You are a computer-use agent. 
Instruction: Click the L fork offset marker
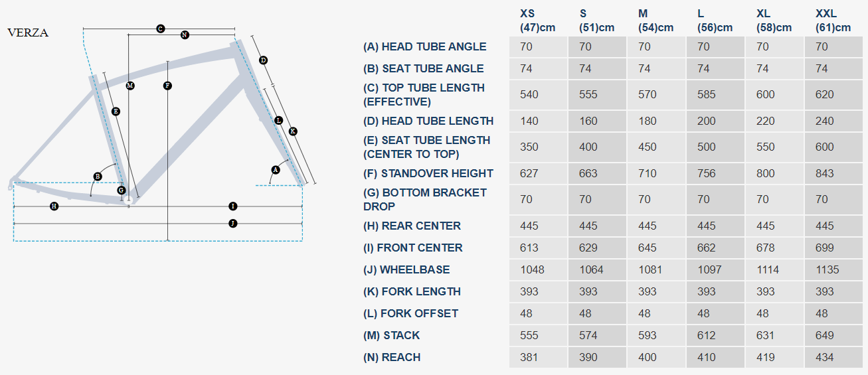(x=278, y=120)
